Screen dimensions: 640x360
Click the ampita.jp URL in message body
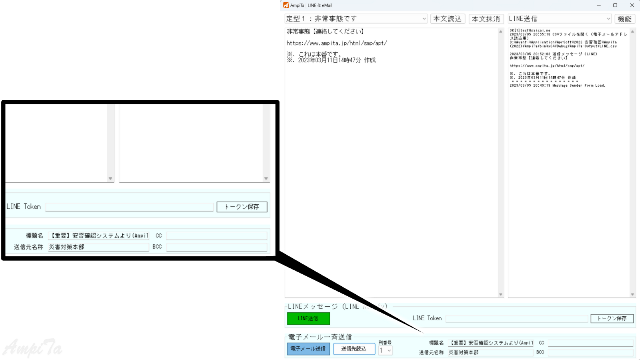tap(337, 43)
